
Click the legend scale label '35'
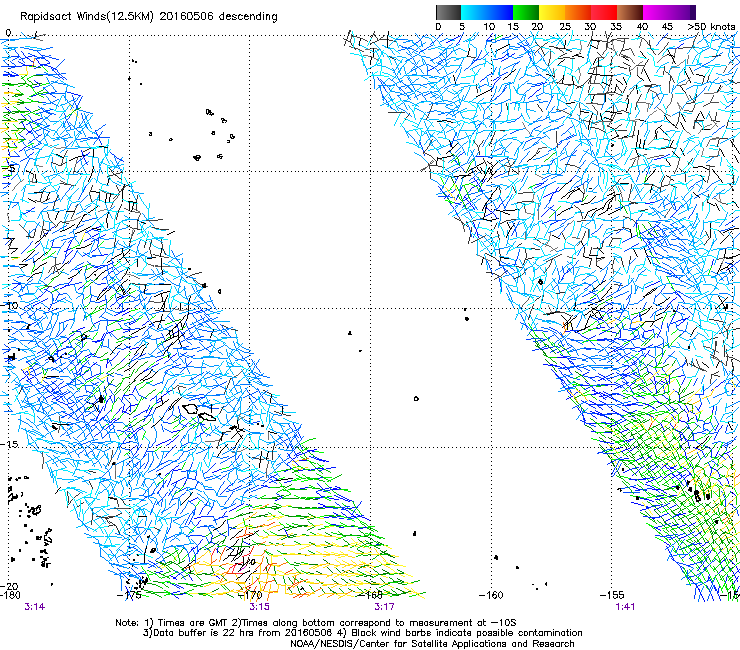[616, 26]
